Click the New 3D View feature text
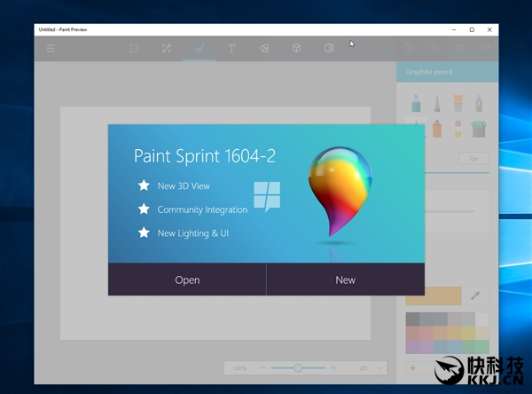Screen dimensions: 532x394 [x=184, y=185]
